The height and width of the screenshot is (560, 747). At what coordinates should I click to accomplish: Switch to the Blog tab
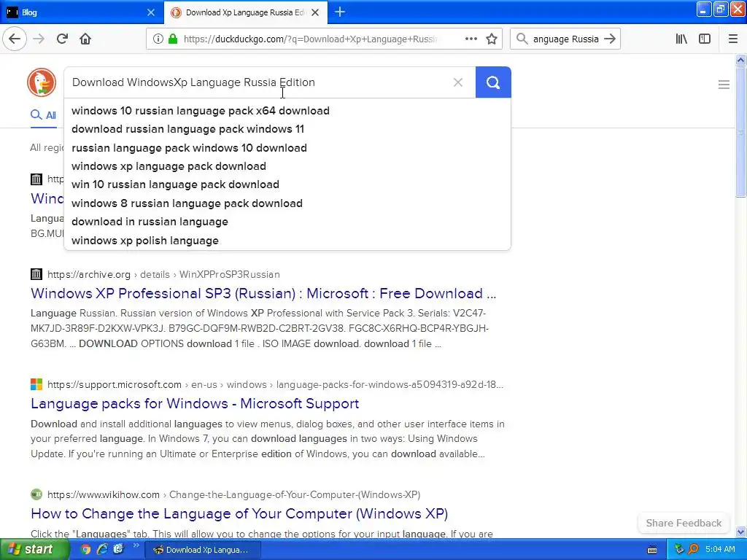tap(81, 12)
